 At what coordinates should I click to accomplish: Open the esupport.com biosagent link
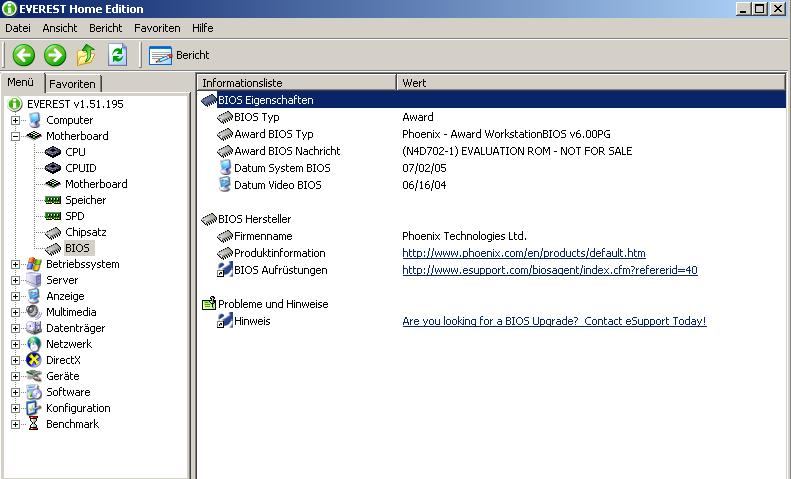(x=550, y=270)
